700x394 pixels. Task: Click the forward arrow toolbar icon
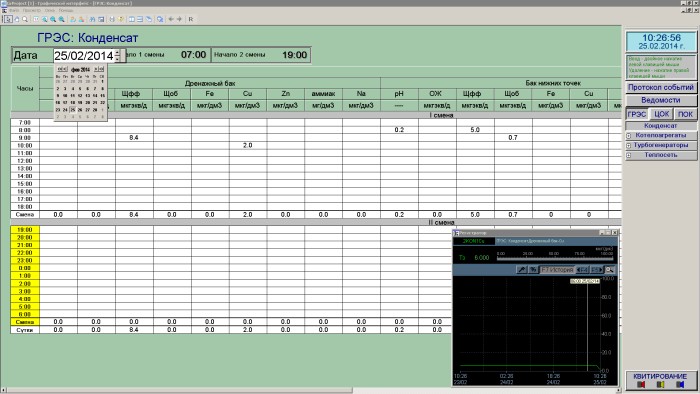pyautogui.click(x=179, y=19)
